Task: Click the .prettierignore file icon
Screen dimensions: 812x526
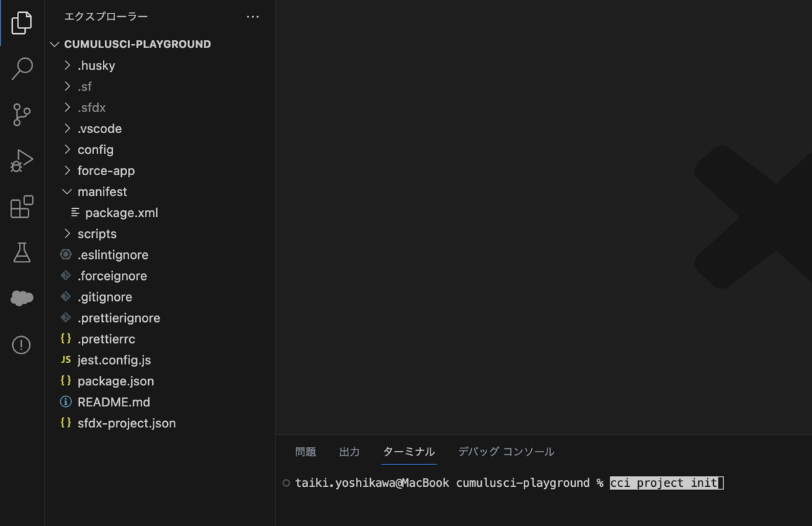Action: point(66,318)
